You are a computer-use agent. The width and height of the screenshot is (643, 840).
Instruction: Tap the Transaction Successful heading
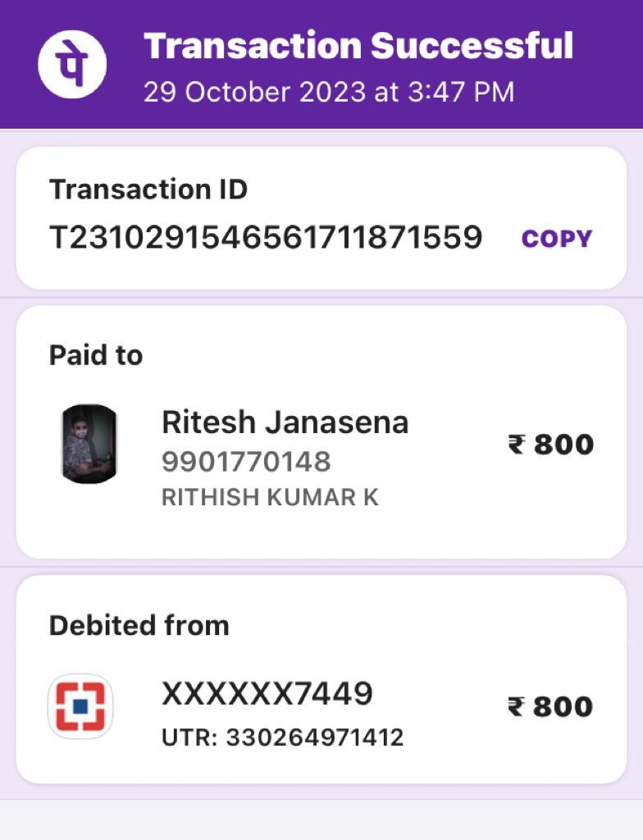click(358, 46)
